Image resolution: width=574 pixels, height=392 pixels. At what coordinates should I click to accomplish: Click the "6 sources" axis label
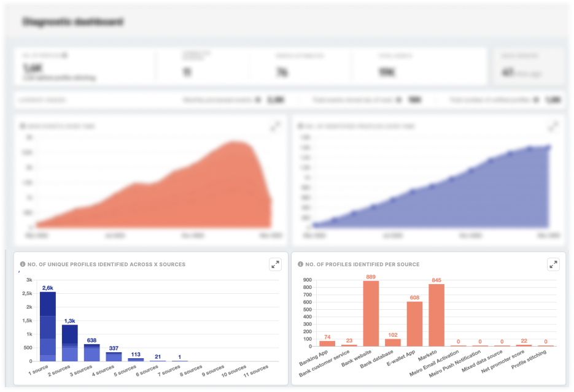click(147, 370)
